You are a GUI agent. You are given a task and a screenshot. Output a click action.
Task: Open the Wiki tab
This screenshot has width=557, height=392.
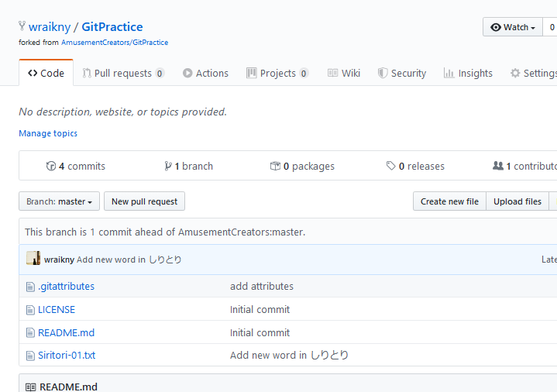[x=343, y=74]
